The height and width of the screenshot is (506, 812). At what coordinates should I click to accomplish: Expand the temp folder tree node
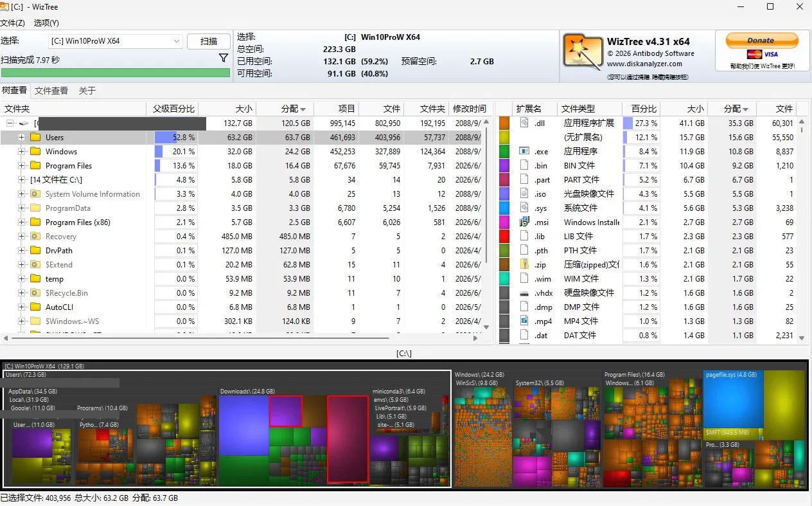[x=21, y=279]
